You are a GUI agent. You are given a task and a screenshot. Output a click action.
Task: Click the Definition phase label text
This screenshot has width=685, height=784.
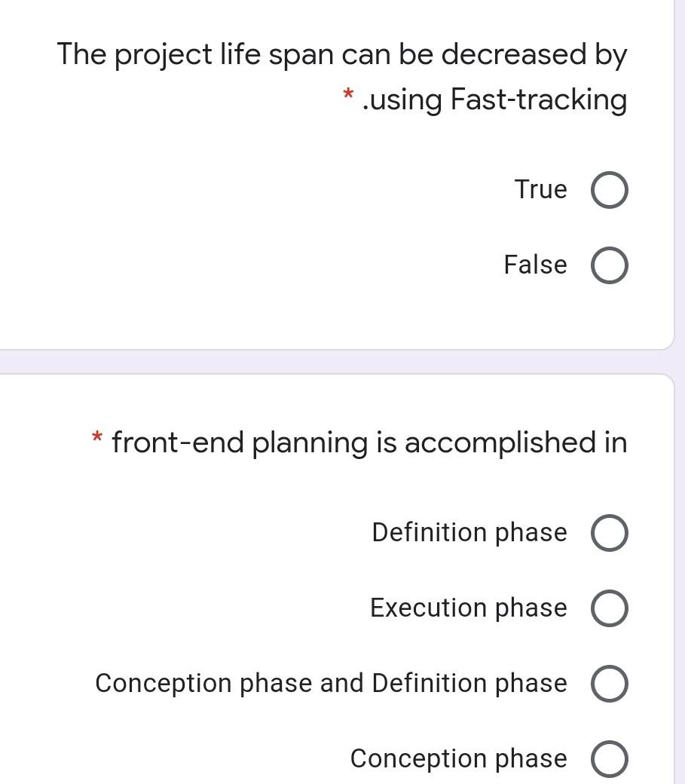tap(469, 532)
